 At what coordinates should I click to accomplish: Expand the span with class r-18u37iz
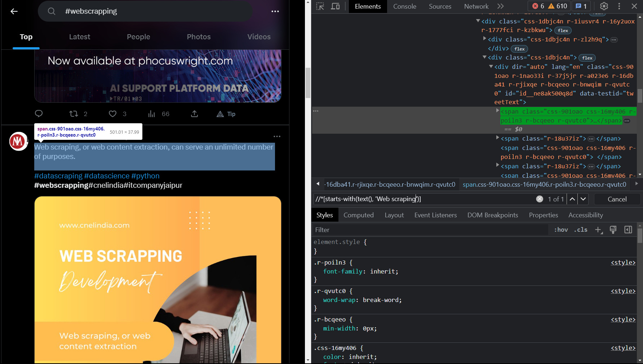pos(498,138)
